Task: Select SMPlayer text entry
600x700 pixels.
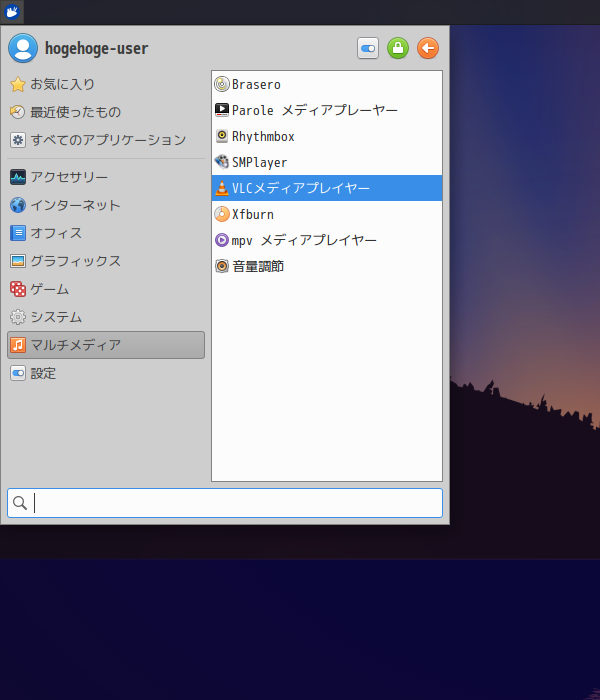Action: click(259, 162)
